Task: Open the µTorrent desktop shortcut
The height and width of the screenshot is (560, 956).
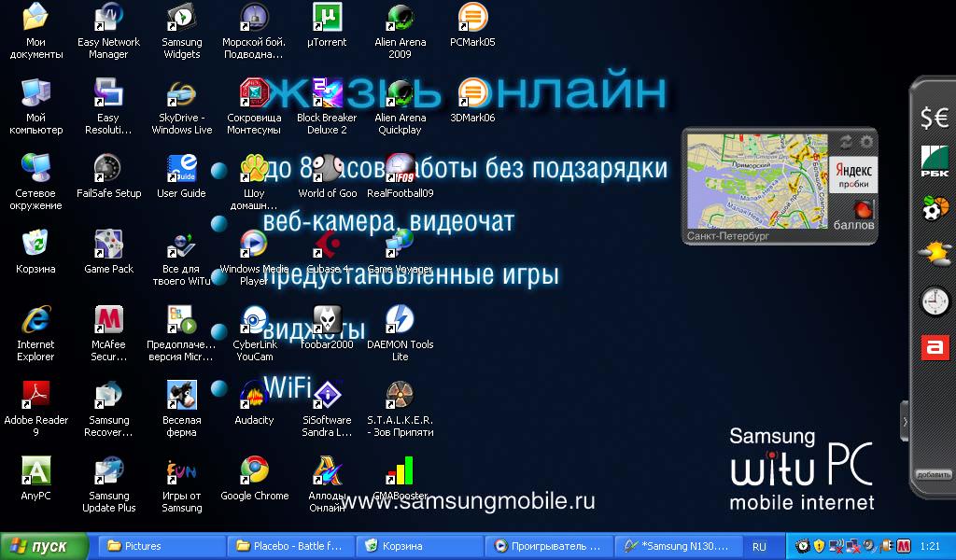Action: coord(327,17)
